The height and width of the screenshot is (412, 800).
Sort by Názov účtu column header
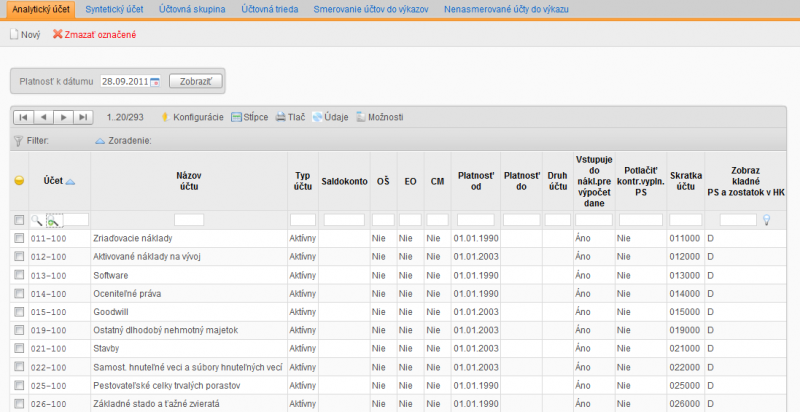point(189,181)
